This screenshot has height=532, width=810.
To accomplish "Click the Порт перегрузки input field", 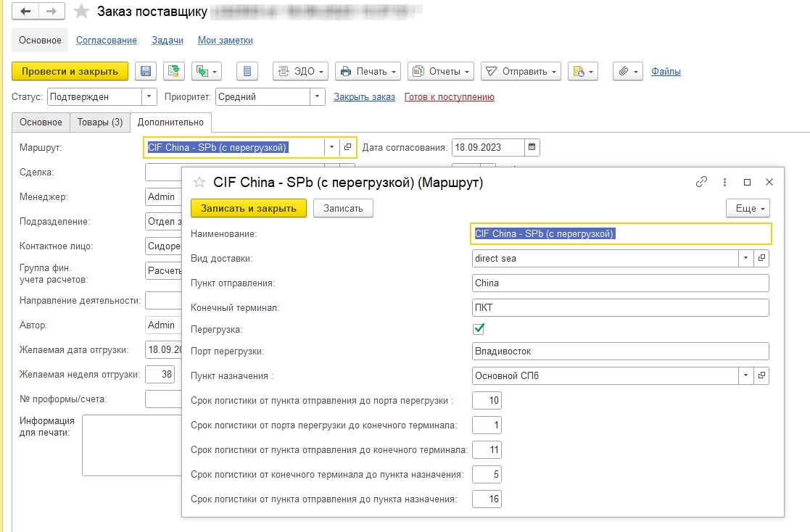I will click(621, 352).
